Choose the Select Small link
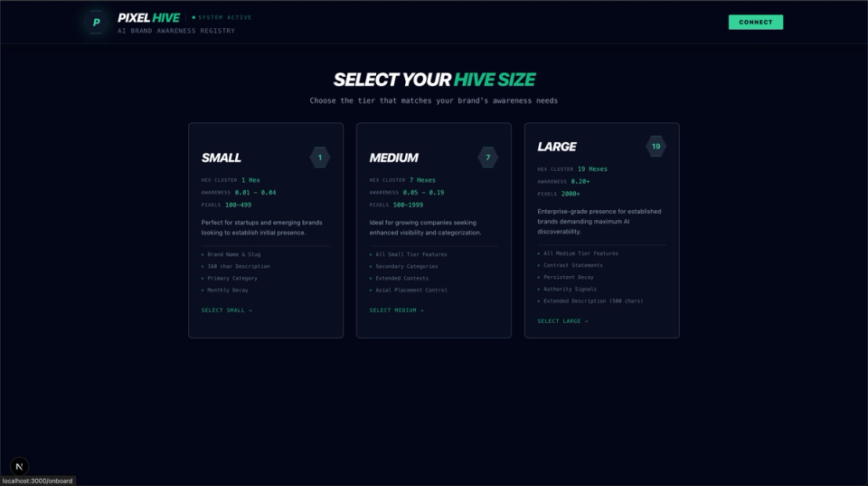 click(226, 310)
